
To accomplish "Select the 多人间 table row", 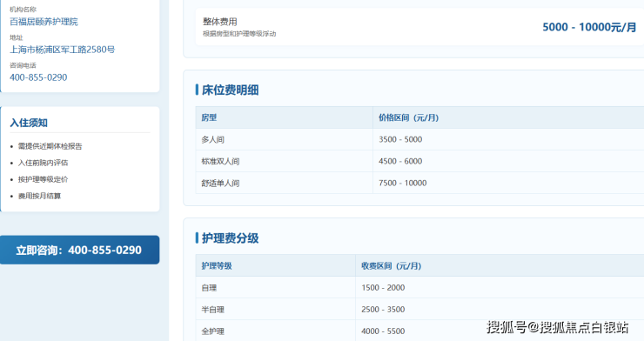I will (419, 139).
